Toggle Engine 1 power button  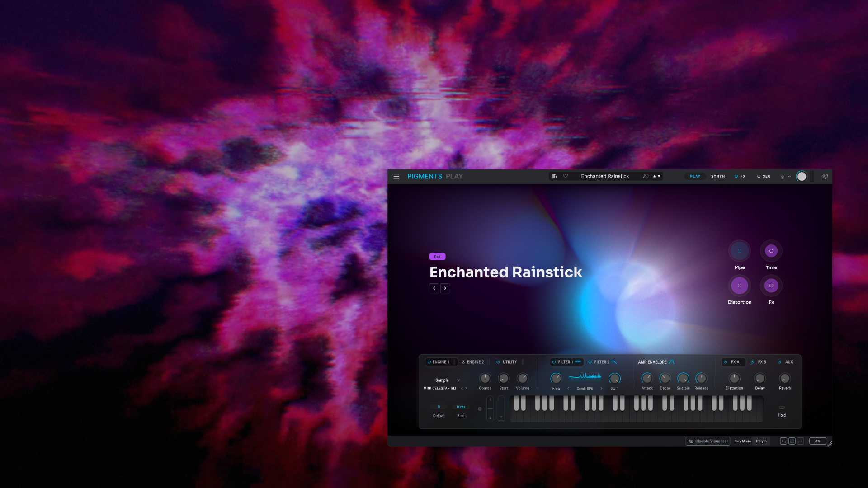pyautogui.click(x=429, y=362)
